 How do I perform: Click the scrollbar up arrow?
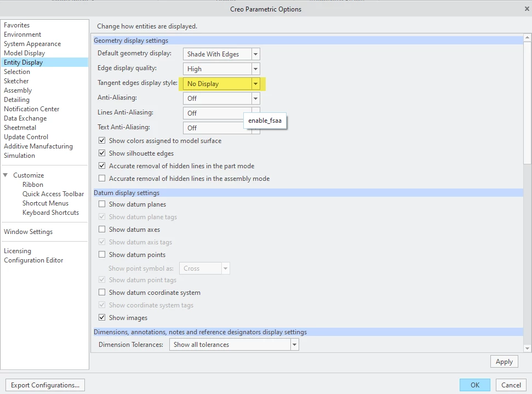[x=527, y=37]
